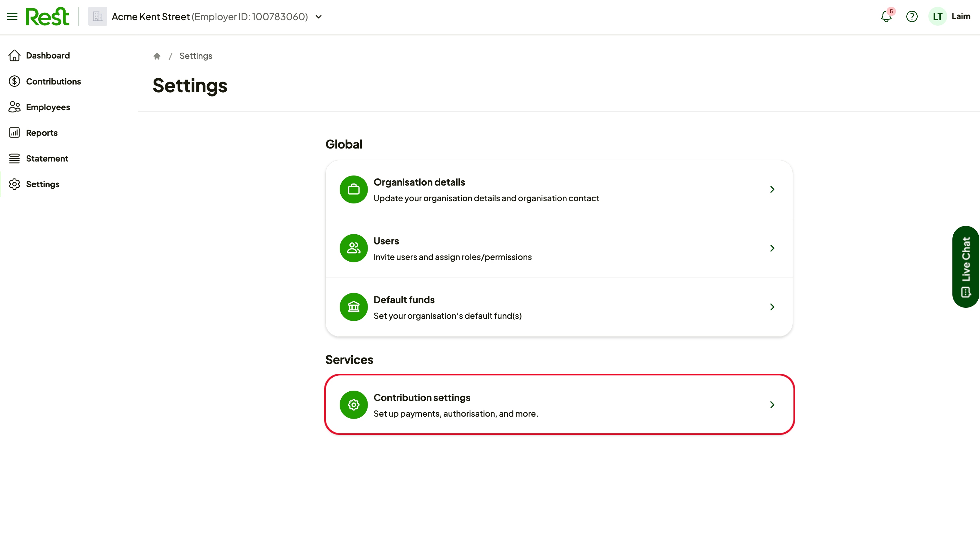Viewport: 980px width, 533px height.
Task: Open the Live Chat side tab
Action: click(x=966, y=266)
